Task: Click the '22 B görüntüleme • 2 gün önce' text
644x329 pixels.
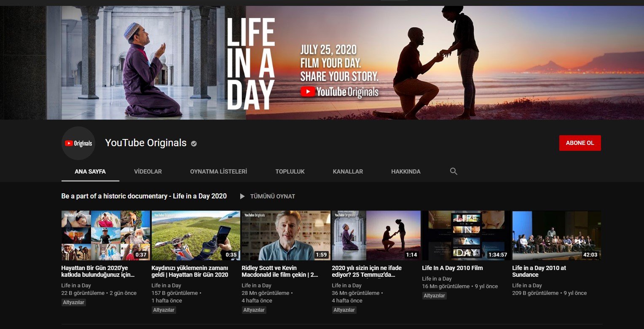Action: [x=99, y=293]
